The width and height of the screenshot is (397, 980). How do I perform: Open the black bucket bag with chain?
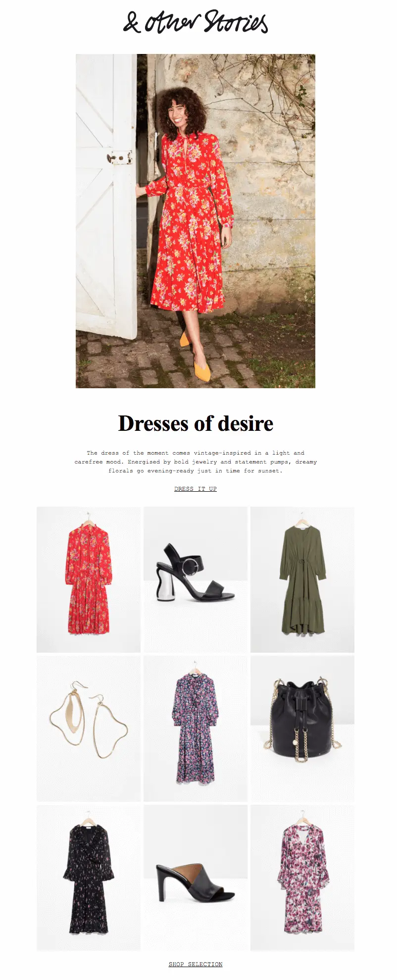[x=302, y=728]
